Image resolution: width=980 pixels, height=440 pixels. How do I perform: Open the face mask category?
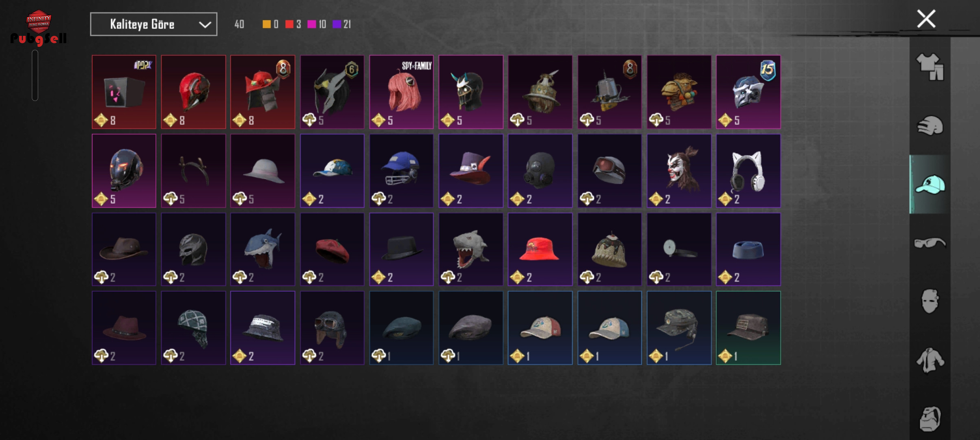click(930, 301)
